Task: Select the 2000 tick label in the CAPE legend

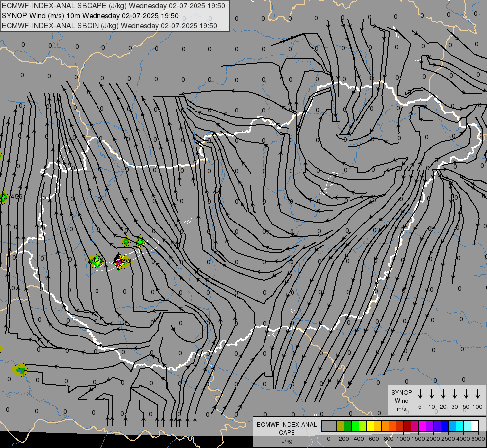Action: coord(433,439)
